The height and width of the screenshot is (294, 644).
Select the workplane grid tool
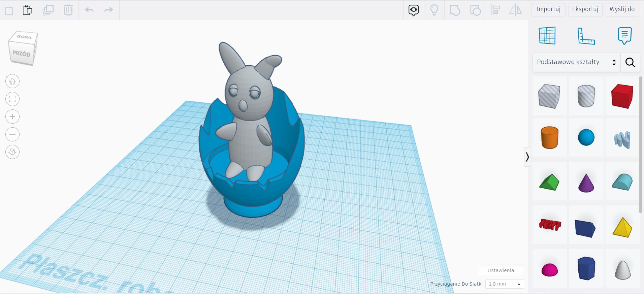pyautogui.click(x=547, y=36)
